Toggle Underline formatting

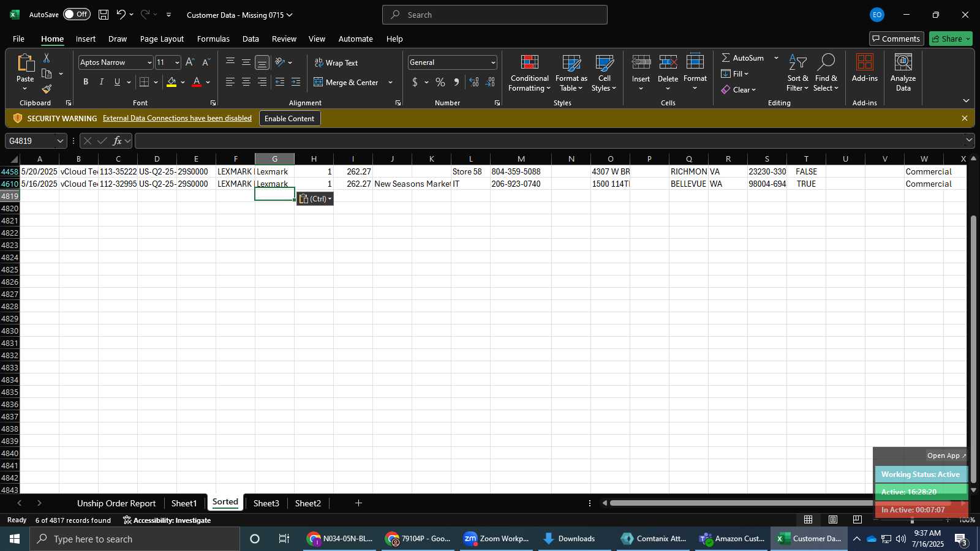point(117,82)
